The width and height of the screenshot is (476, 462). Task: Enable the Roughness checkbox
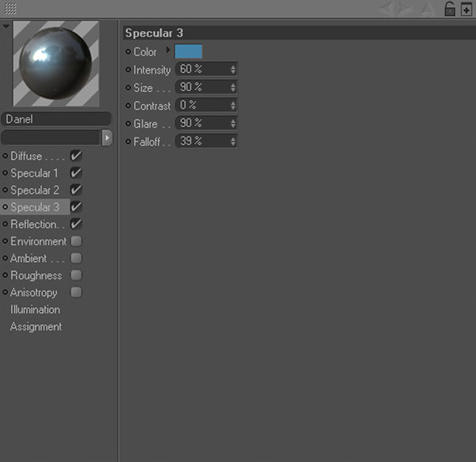pyautogui.click(x=76, y=275)
